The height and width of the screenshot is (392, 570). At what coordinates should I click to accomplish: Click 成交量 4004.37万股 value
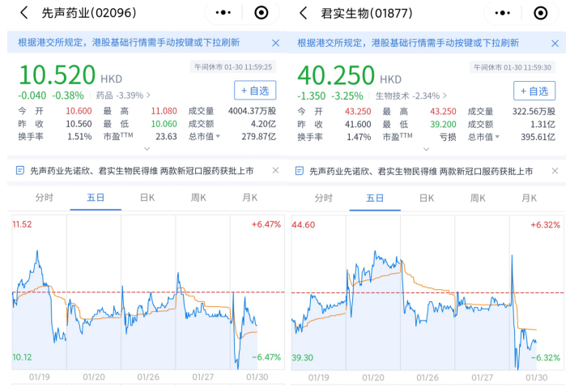(252, 111)
